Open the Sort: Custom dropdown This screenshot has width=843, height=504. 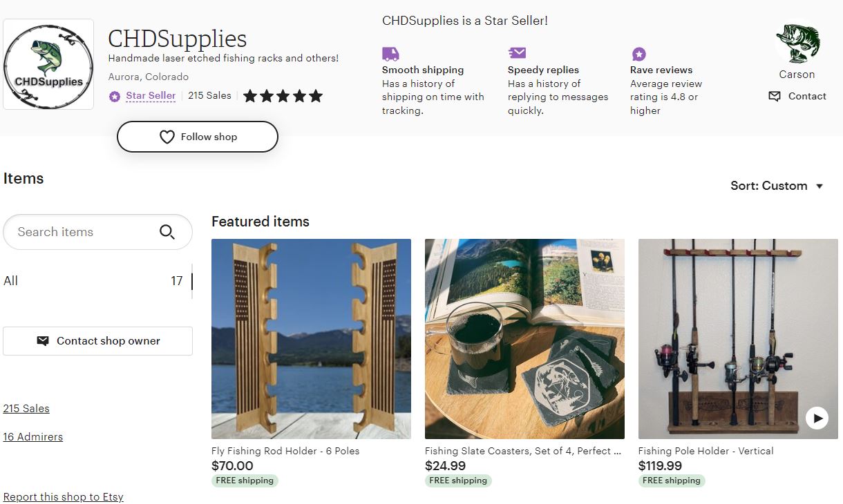777,186
